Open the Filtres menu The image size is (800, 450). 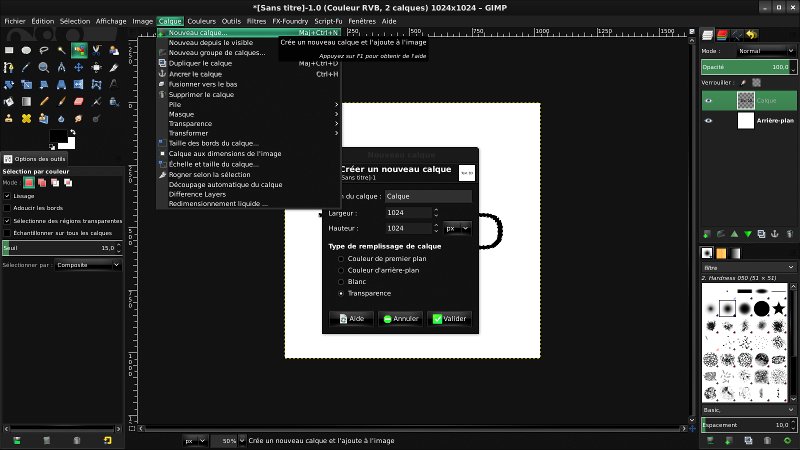pos(256,21)
